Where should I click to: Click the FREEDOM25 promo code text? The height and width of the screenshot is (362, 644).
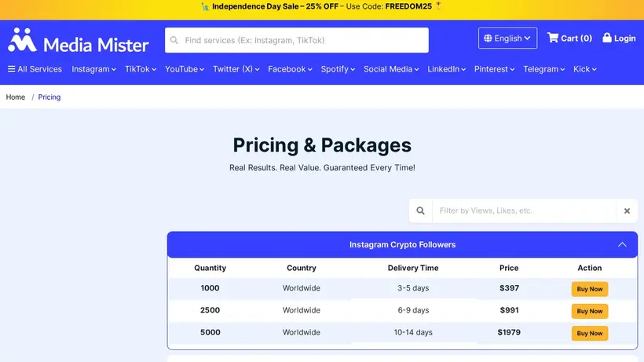click(408, 6)
